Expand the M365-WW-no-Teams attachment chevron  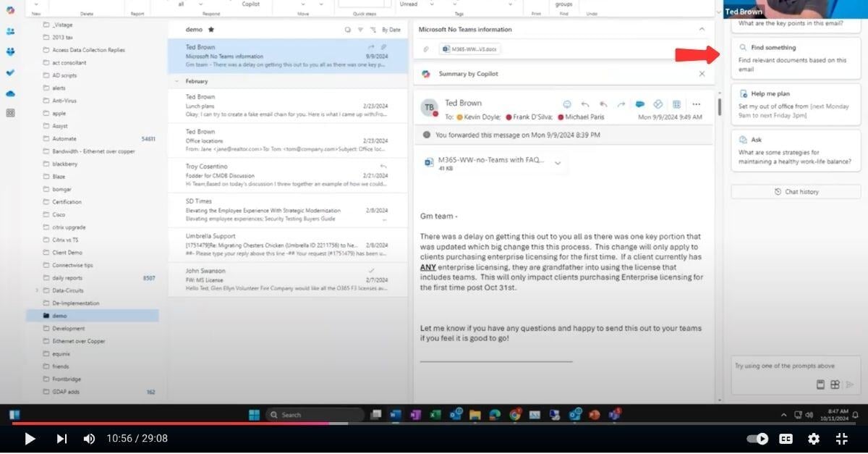click(x=557, y=164)
